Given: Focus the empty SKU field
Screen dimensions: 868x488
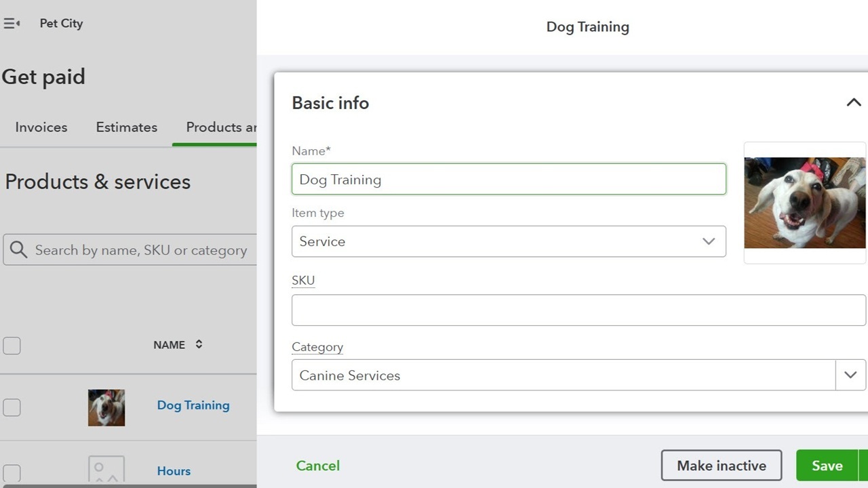Looking at the screenshot, I should (578, 310).
